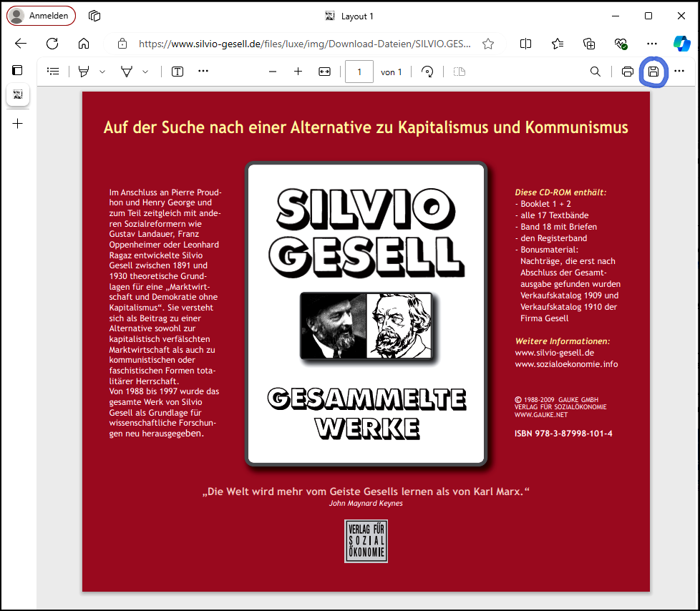Click the 'SILVIO GESELL' cover title

pos(366,233)
